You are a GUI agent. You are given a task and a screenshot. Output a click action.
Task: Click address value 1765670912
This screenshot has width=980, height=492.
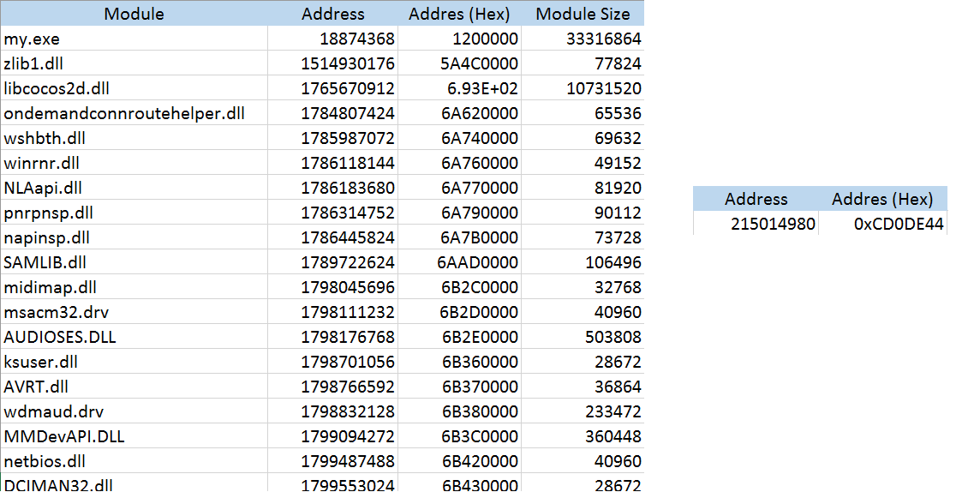pos(332,88)
